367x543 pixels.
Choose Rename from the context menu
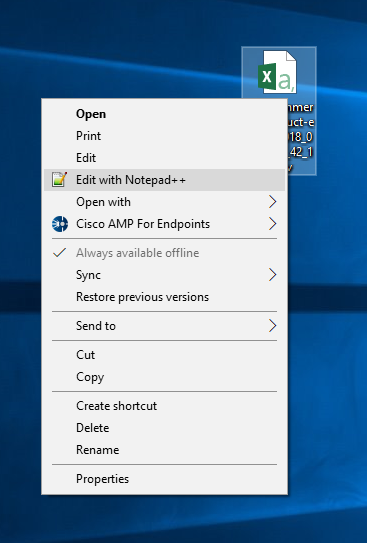pyautogui.click(x=164, y=450)
